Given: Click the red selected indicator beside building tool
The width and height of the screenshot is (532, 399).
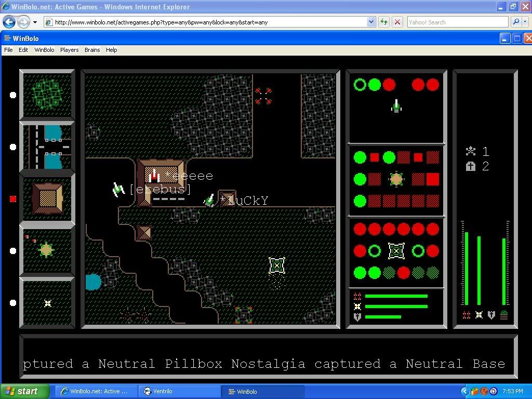Looking at the screenshot, I should point(13,199).
